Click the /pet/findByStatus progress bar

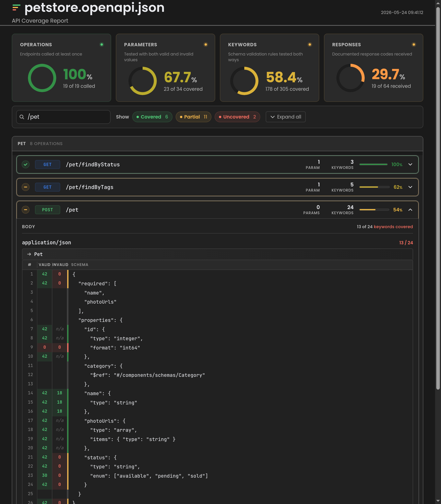373,164
